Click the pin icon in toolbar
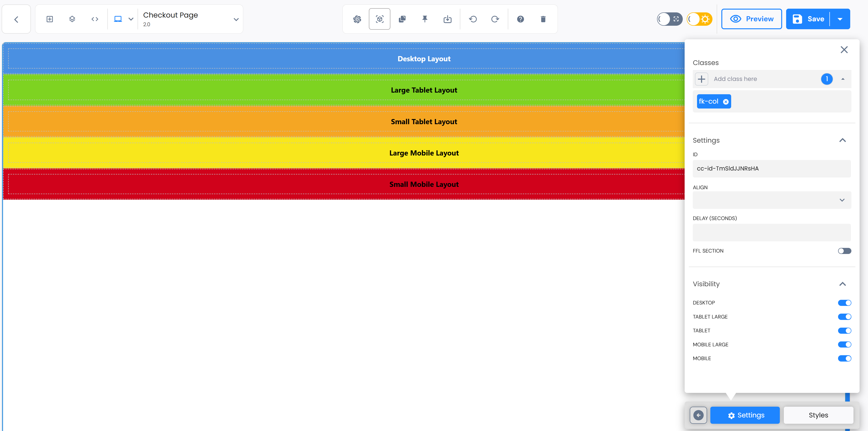The width and height of the screenshot is (868, 431). pos(425,19)
